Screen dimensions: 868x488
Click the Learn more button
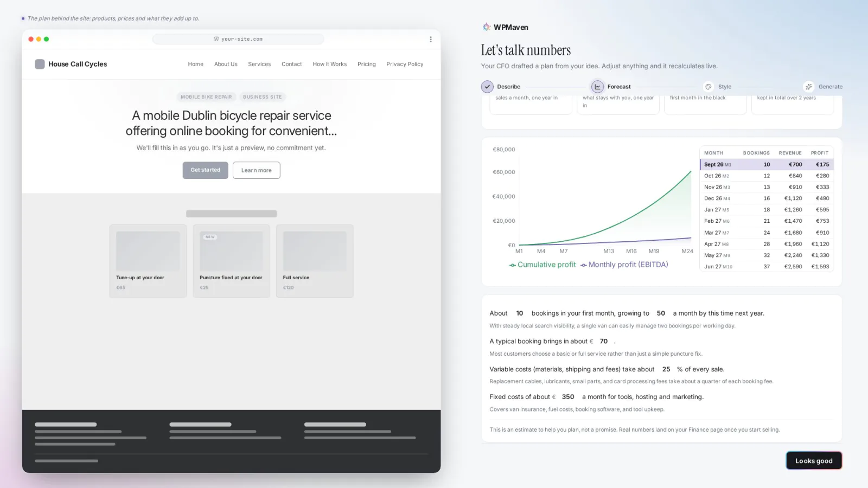pos(257,170)
